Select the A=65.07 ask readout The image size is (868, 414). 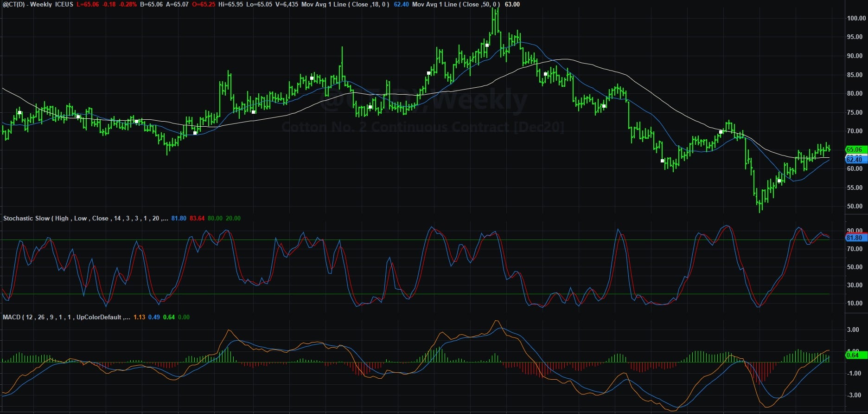click(177, 4)
